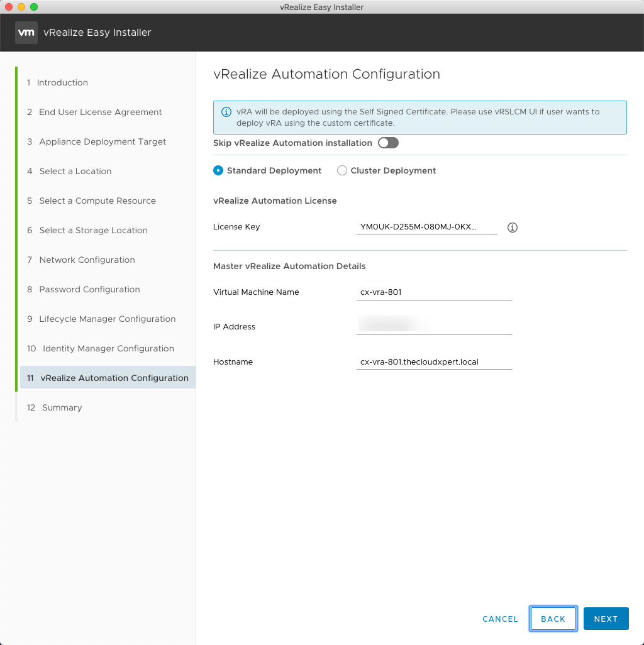Click the License Key input field
Screen dimensions: 644x645
click(426, 227)
